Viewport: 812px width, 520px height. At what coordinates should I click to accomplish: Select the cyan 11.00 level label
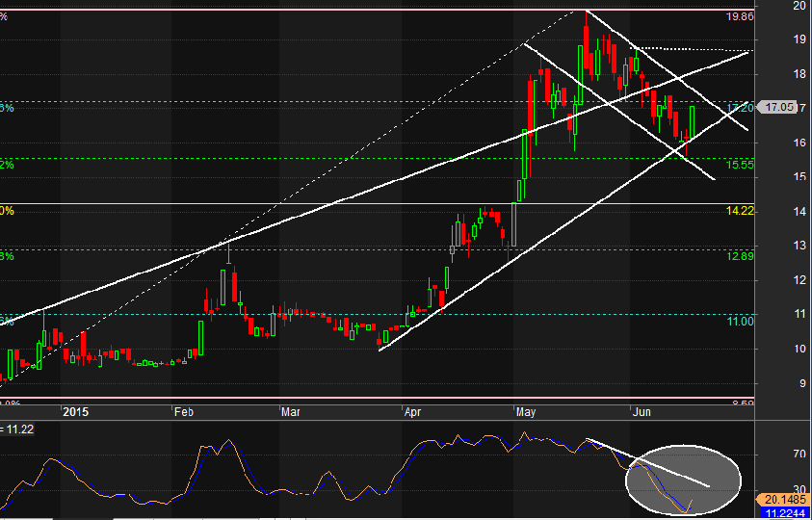tap(740, 321)
